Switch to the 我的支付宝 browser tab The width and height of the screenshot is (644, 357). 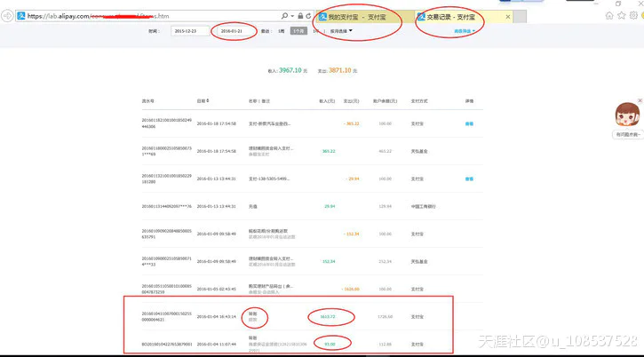[x=365, y=17]
